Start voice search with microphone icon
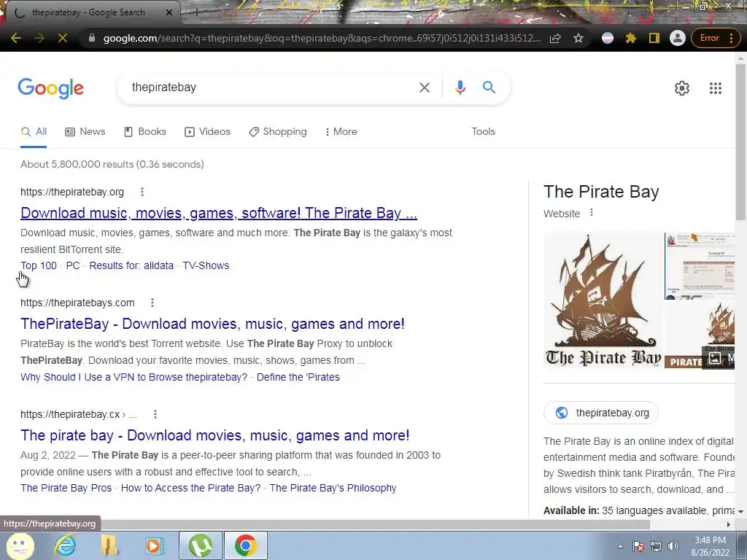This screenshot has width=747, height=560. (x=460, y=87)
